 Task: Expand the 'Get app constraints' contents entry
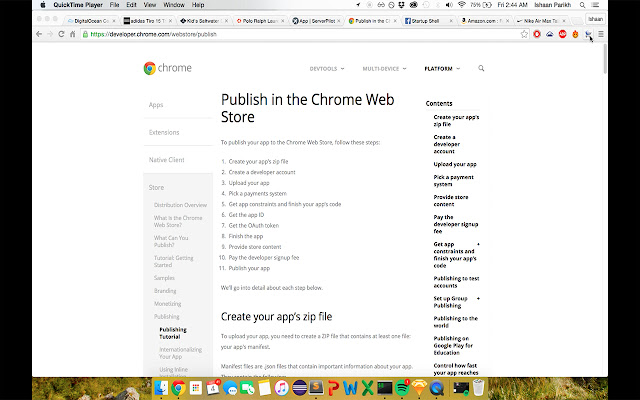[x=478, y=244]
